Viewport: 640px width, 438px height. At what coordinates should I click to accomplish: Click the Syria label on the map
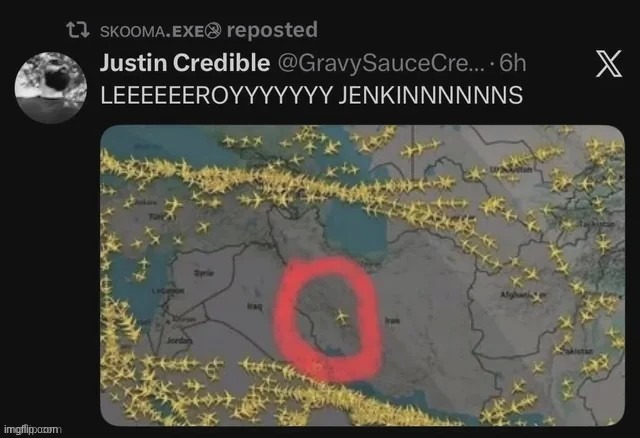203,273
